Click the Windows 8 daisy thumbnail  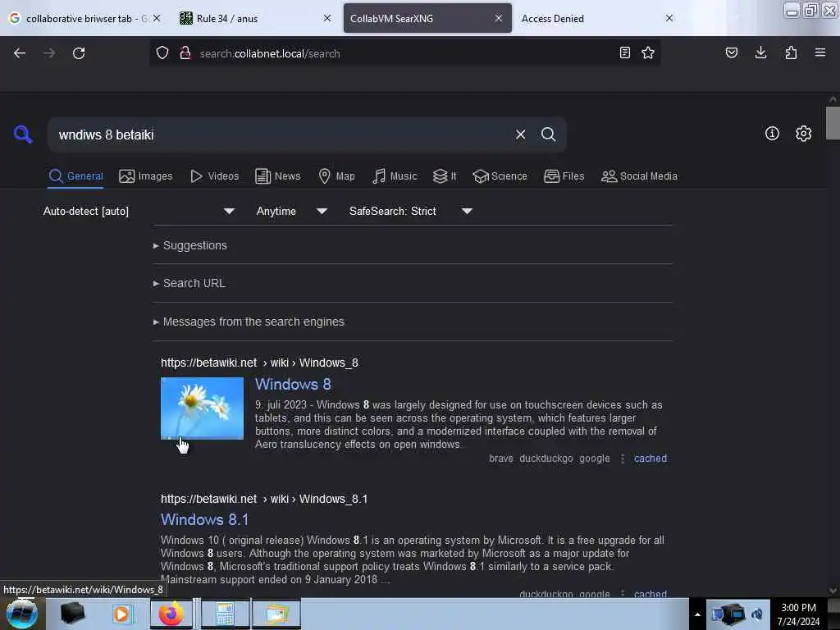click(x=202, y=409)
